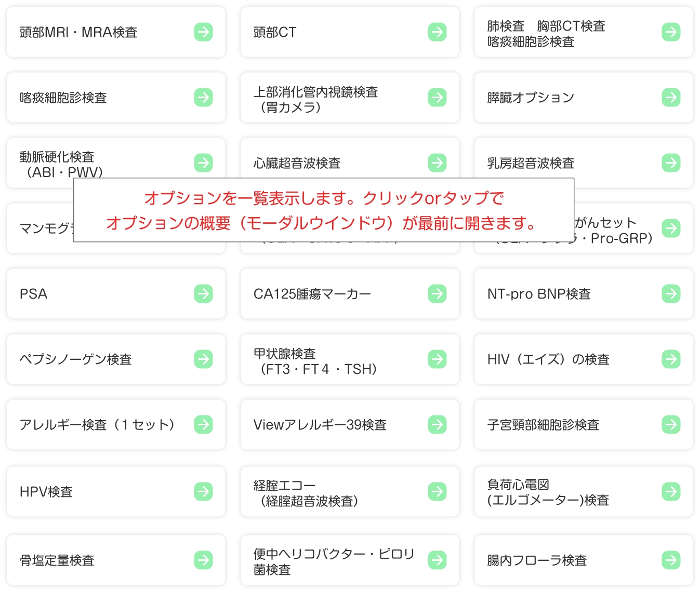Click the arrow icon next to PSA
The height and width of the screenshot is (592, 700).
pyautogui.click(x=203, y=294)
